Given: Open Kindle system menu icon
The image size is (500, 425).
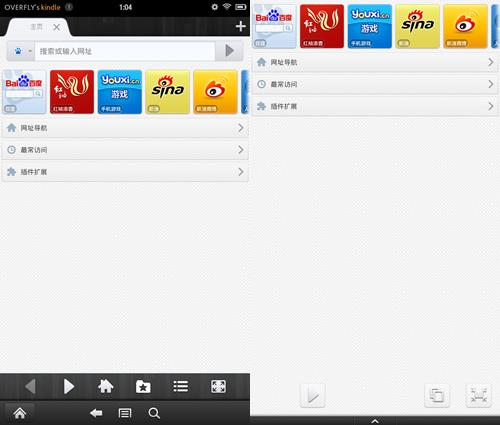Looking at the screenshot, I should pyautogui.click(x=125, y=413).
